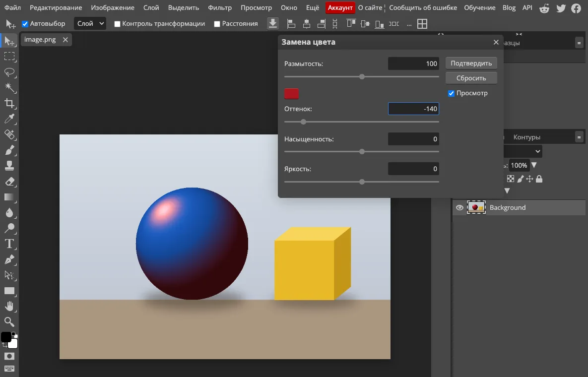Screen dimensions: 588x377
Task: Click the Сбросить button
Action: pos(471,78)
